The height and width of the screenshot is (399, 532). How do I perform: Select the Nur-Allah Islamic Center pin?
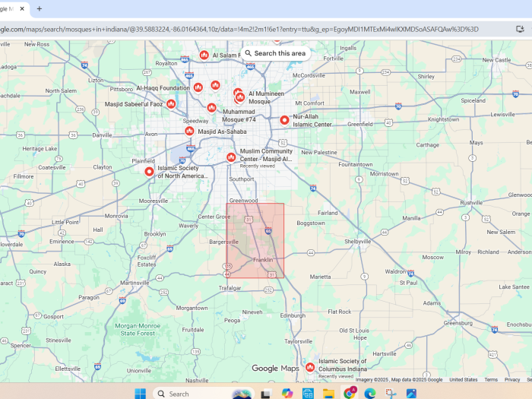tap(285, 120)
